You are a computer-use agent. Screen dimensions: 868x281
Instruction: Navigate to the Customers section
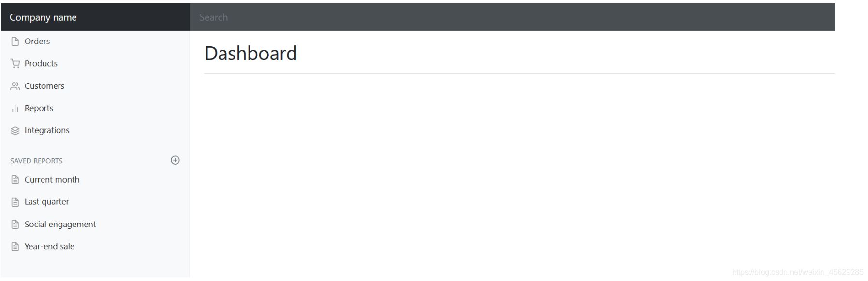coord(44,85)
